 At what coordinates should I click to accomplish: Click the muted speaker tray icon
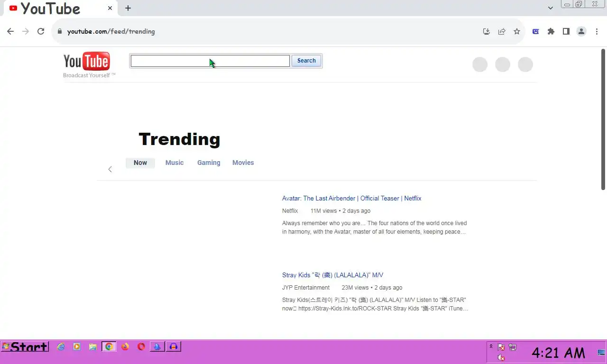501,358
